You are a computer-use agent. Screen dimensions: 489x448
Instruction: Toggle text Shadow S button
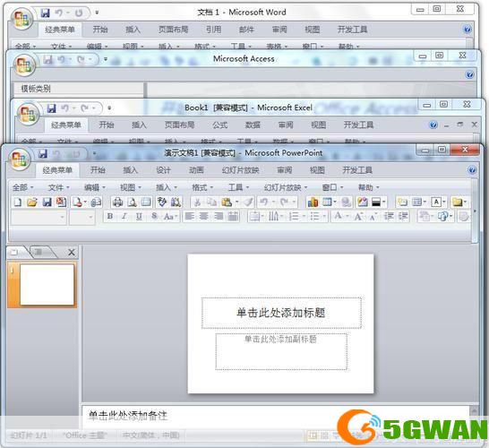click(154, 216)
